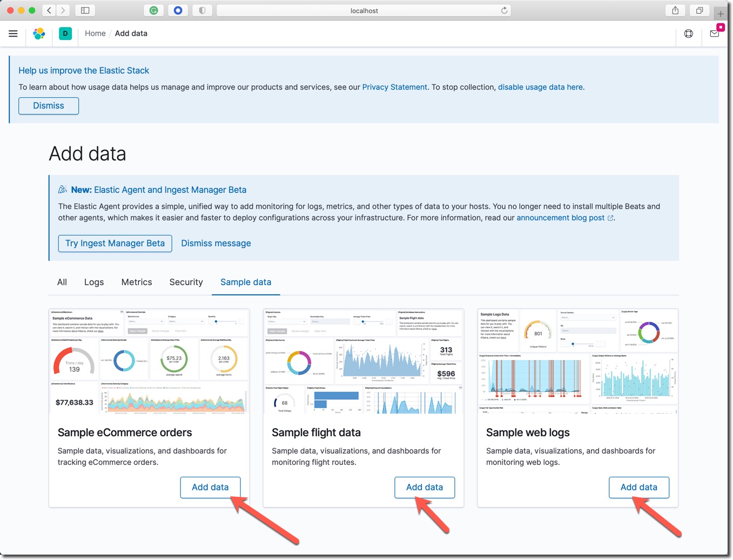Click the flight data dashboard thumbnail
The height and width of the screenshot is (560, 733).
pos(364,361)
